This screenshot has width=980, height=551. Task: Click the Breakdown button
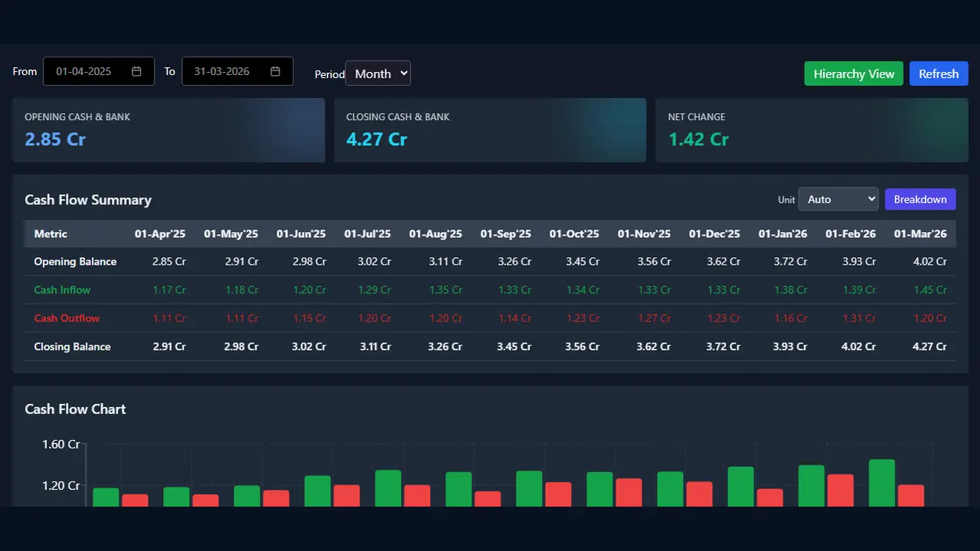[920, 199]
